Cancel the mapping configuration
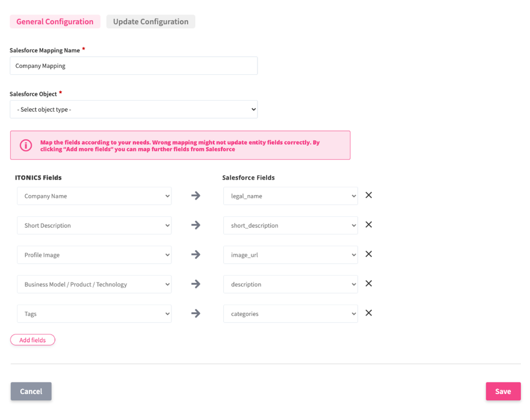This screenshot has height=420, width=530. click(x=31, y=391)
